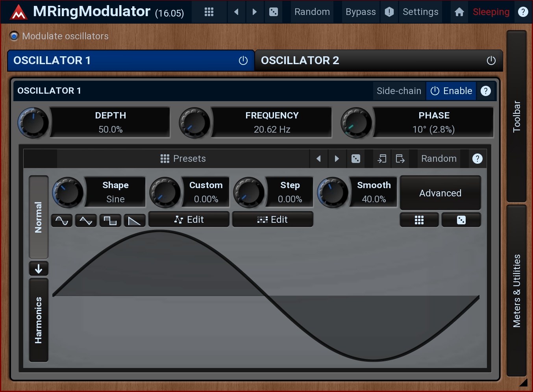Select the sine waveform shape icon
This screenshot has width=533, height=392.
(x=62, y=220)
